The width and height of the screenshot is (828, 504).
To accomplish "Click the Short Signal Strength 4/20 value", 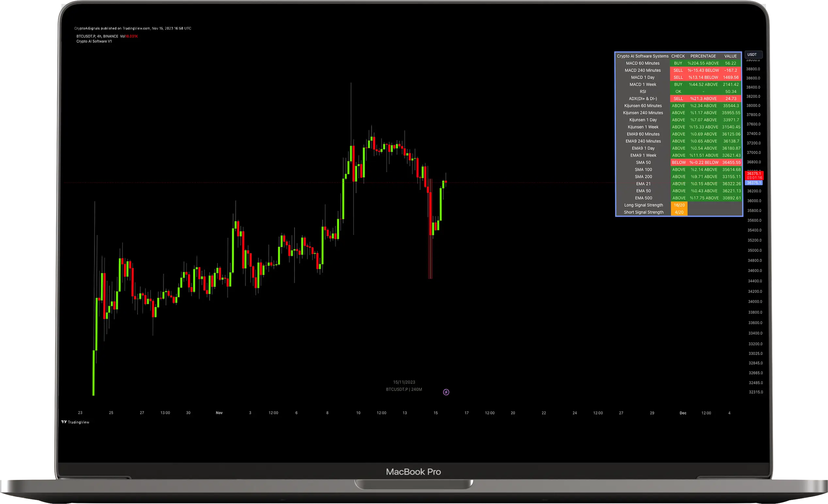I will (x=679, y=212).
